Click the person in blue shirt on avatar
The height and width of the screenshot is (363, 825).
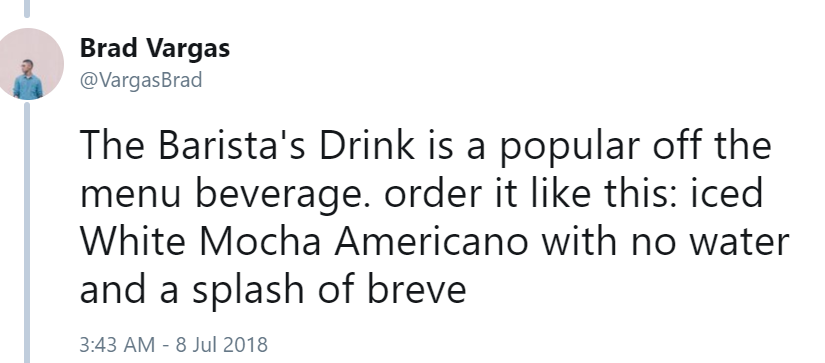point(28,80)
